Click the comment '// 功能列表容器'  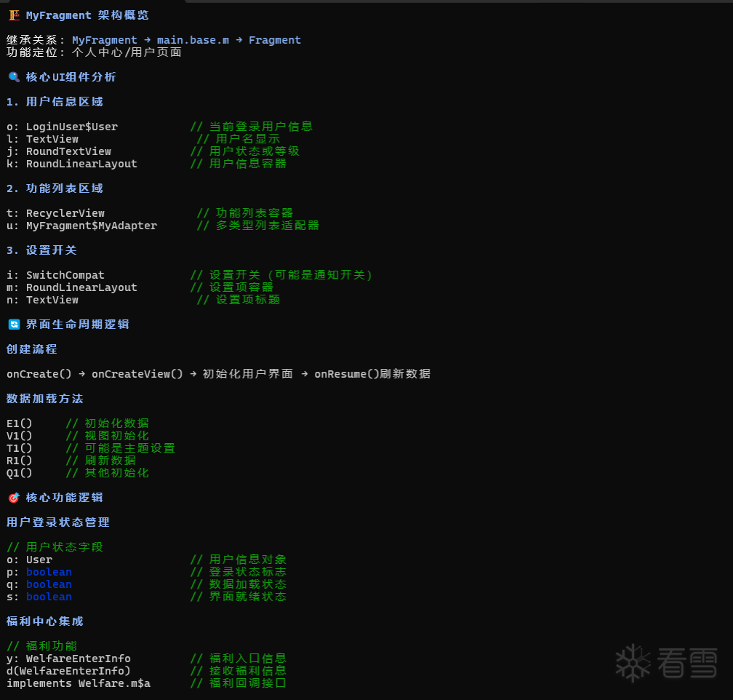click(245, 213)
